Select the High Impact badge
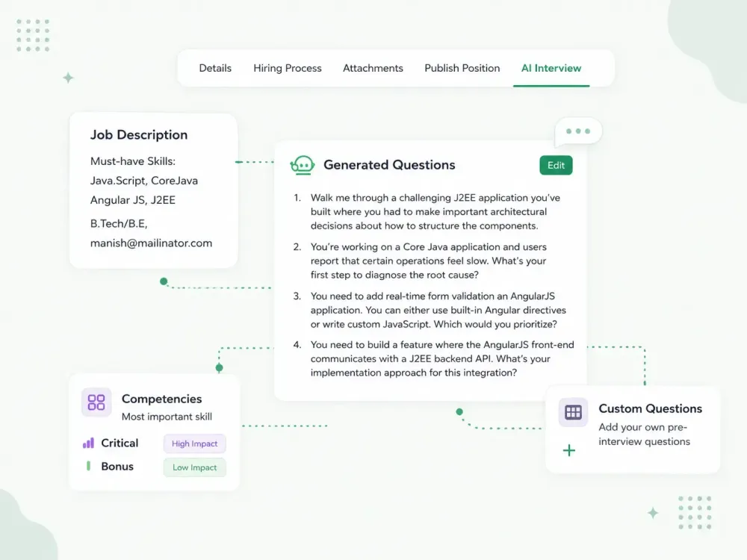 [x=194, y=444]
